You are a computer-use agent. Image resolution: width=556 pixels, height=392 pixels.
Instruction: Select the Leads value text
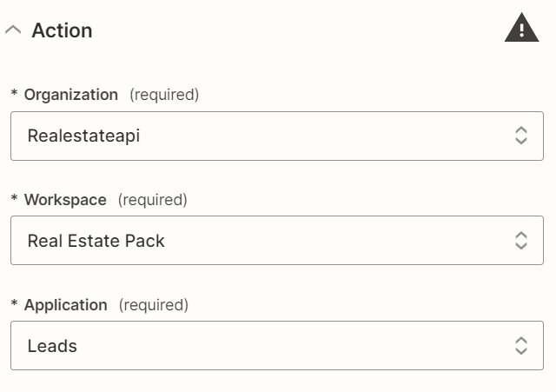(x=52, y=346)
